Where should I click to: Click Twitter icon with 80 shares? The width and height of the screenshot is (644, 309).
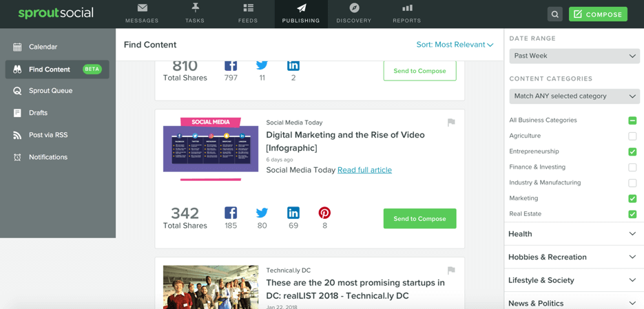click(x=262, y=213)
